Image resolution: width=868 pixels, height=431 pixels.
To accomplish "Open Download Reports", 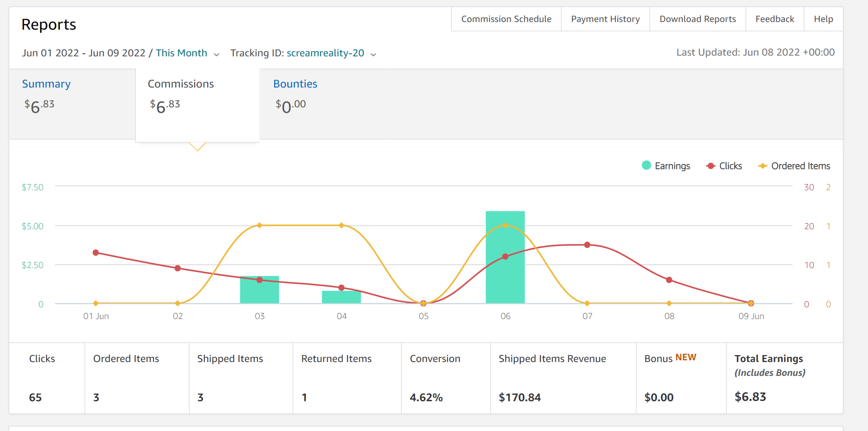I will pos(697,19).
